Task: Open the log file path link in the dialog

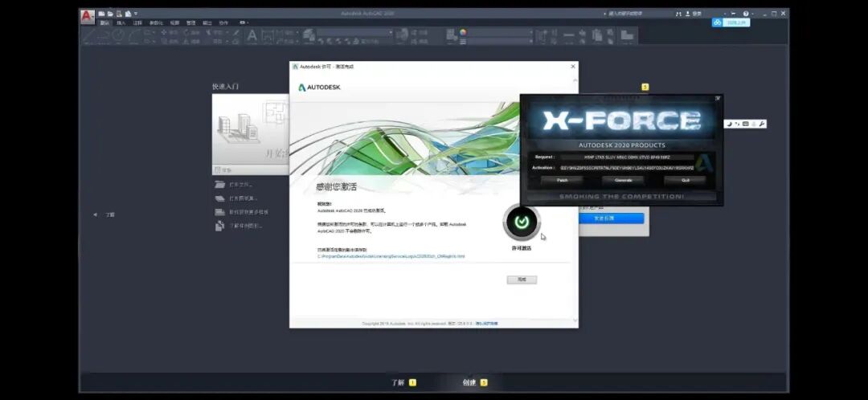Action: tap(391, 256)
